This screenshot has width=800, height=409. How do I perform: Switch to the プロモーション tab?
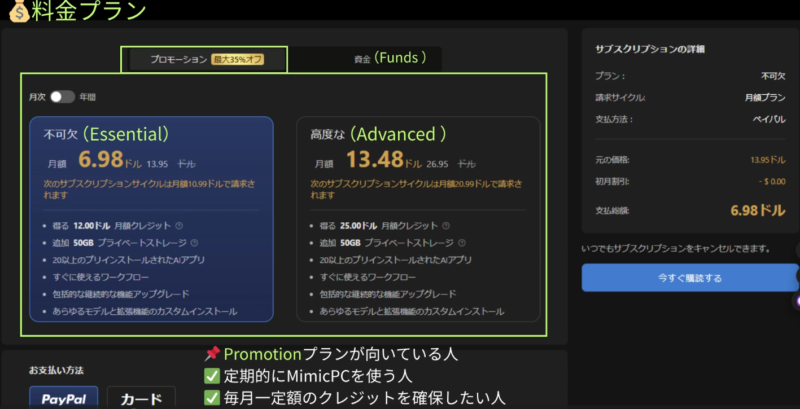point(207,60)
